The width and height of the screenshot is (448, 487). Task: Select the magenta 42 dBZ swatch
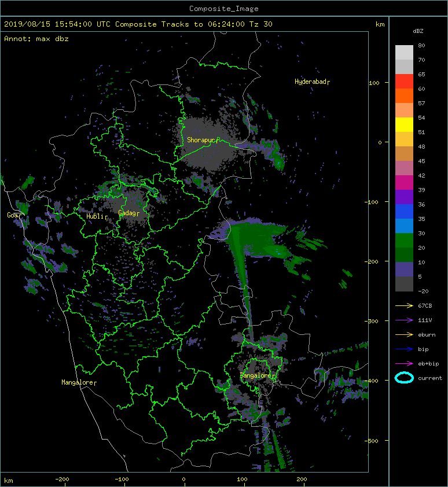pos(404,182)
